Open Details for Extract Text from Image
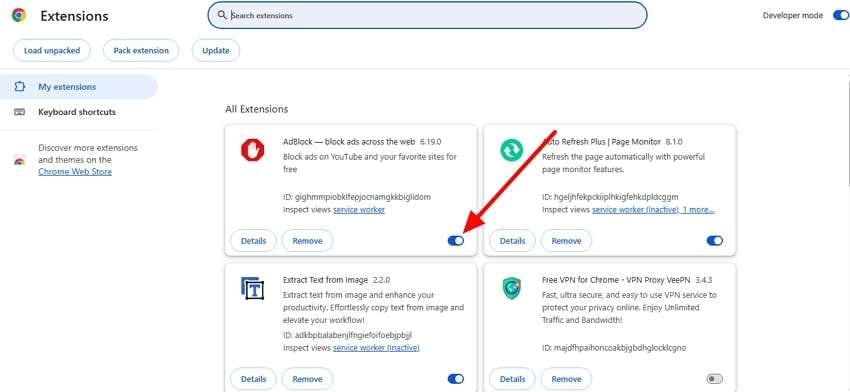The width and height of the screenshot is (850, 392). click(x=253, y=379)
